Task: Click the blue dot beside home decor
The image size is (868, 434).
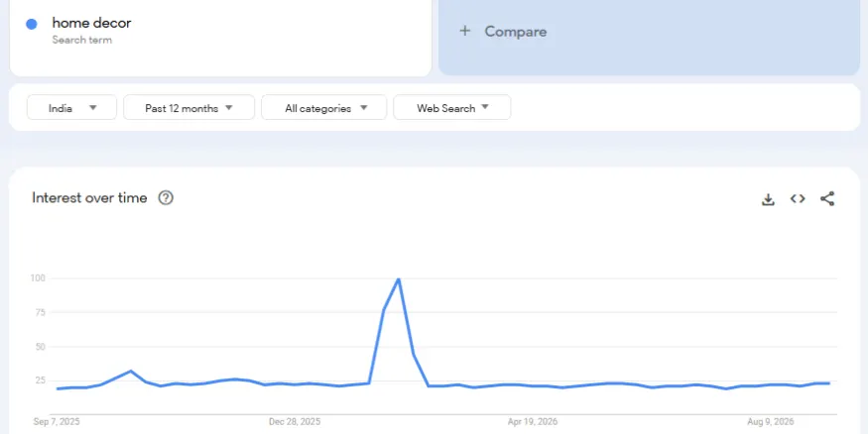Action: (32, 24)
